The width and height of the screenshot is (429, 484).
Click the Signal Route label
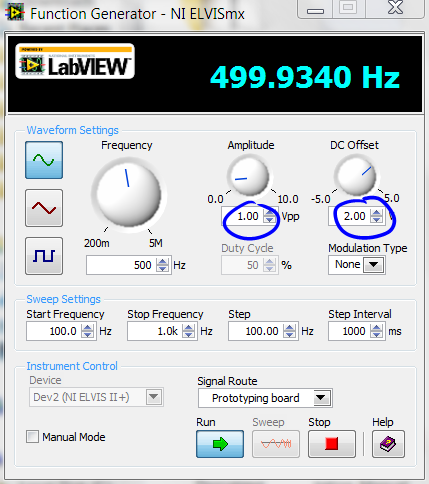227,381
